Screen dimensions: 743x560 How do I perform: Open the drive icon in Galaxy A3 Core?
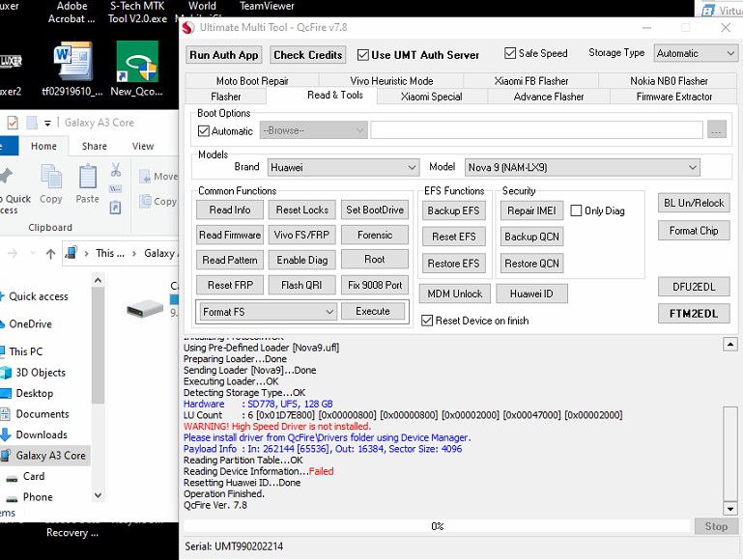(x=145, y=309)
